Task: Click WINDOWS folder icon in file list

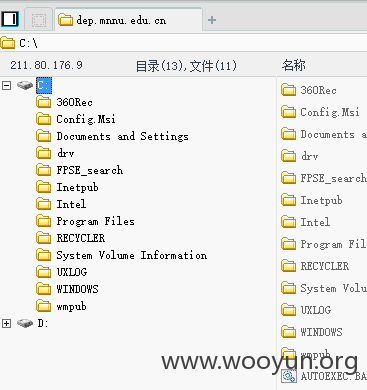Action: click(x=288, y=332)
